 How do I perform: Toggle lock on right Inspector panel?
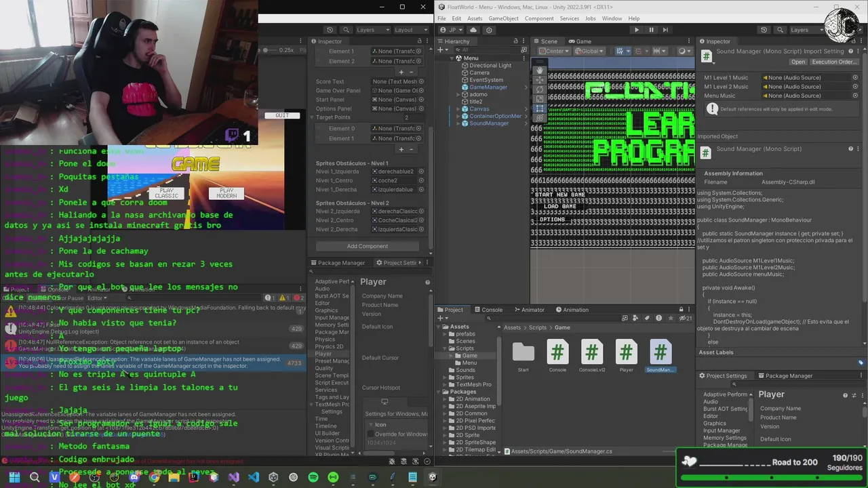[853, 41]
